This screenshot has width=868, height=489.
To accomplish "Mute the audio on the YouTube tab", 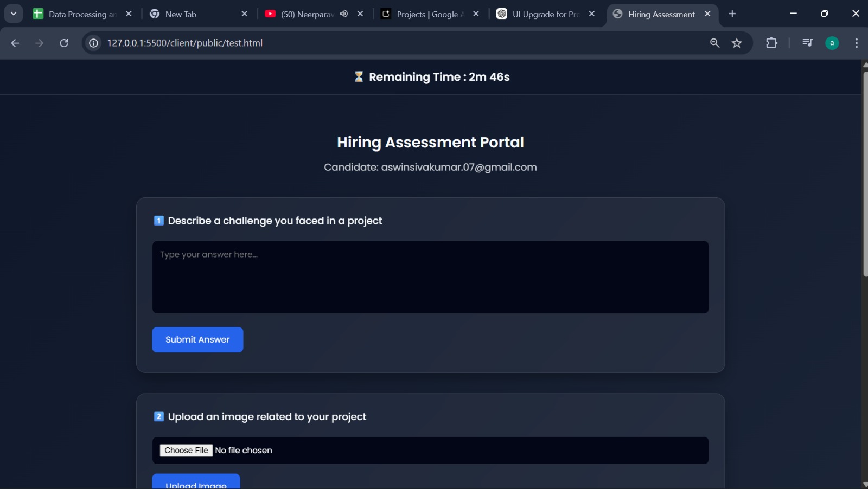I will (344, 14).
